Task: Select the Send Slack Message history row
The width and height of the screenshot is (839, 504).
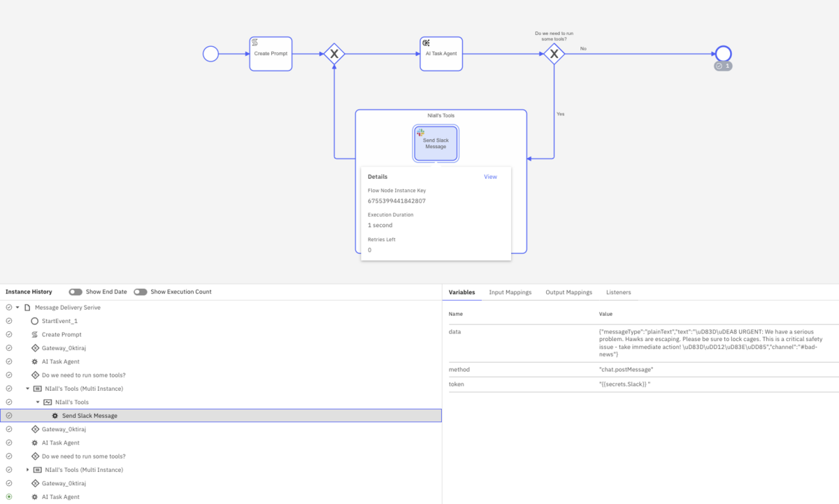Action: (89, 416)
